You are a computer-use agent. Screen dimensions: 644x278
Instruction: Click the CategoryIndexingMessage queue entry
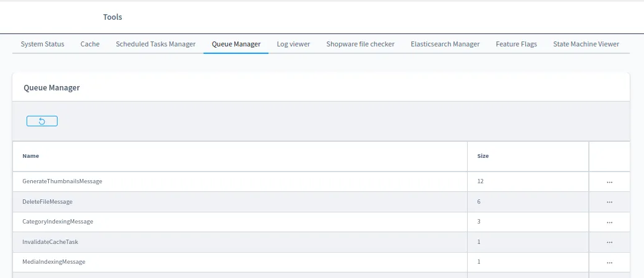point(58,222)
